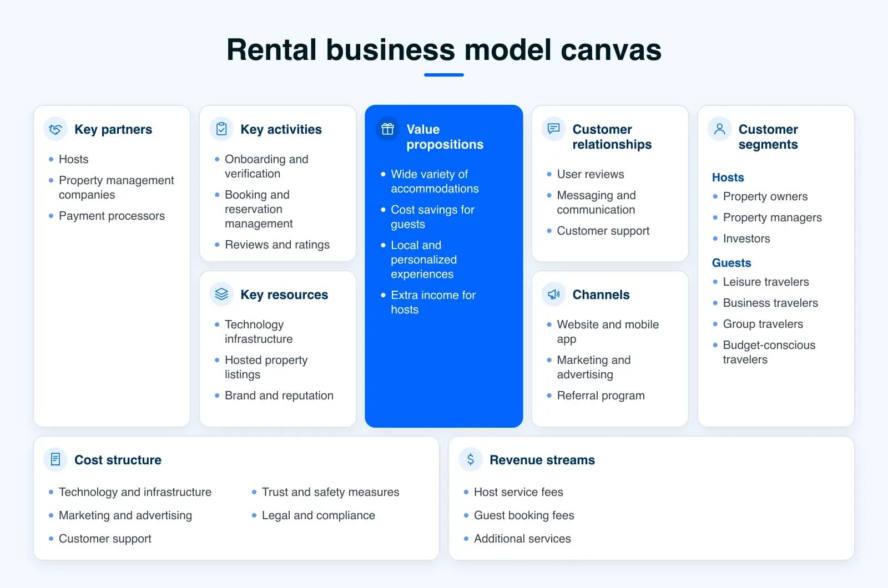Click the Key partners heading
The width and height of the screenshot is (888, 588).
113,129
